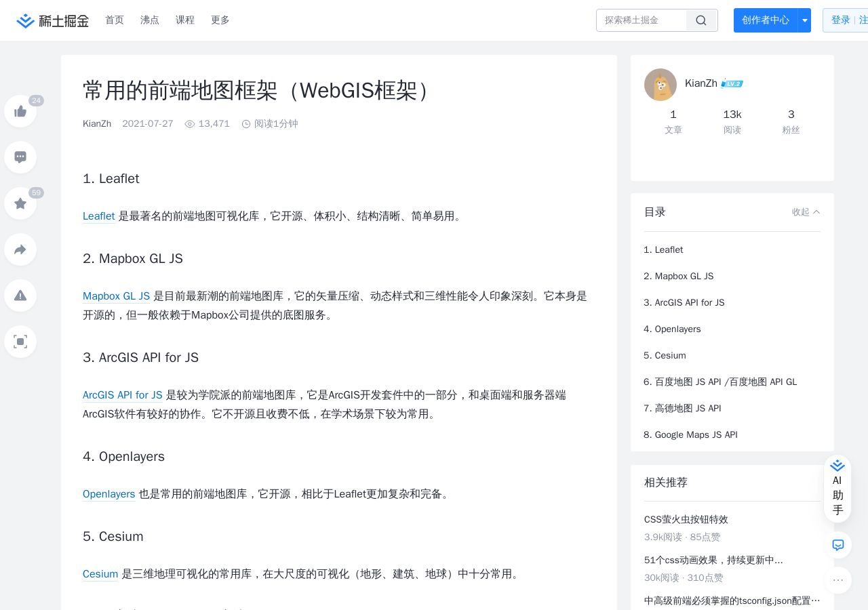Report article with the warning triangle icon

tap(20, 296)
